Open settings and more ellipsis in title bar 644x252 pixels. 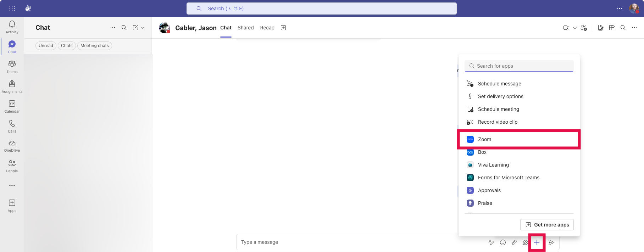[x=620, y=9]
